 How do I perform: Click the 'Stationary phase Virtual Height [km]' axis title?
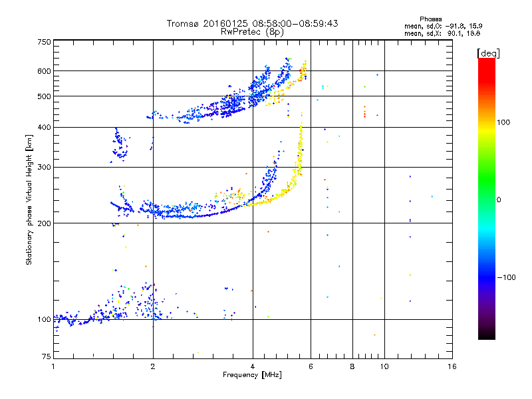click(x=29, y=199)
